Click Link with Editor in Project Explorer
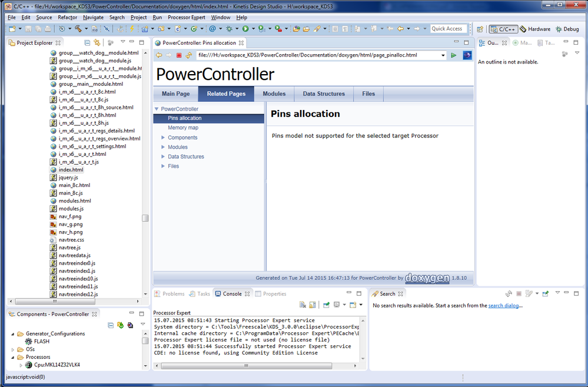588x387 pixels. click(97, 42)
